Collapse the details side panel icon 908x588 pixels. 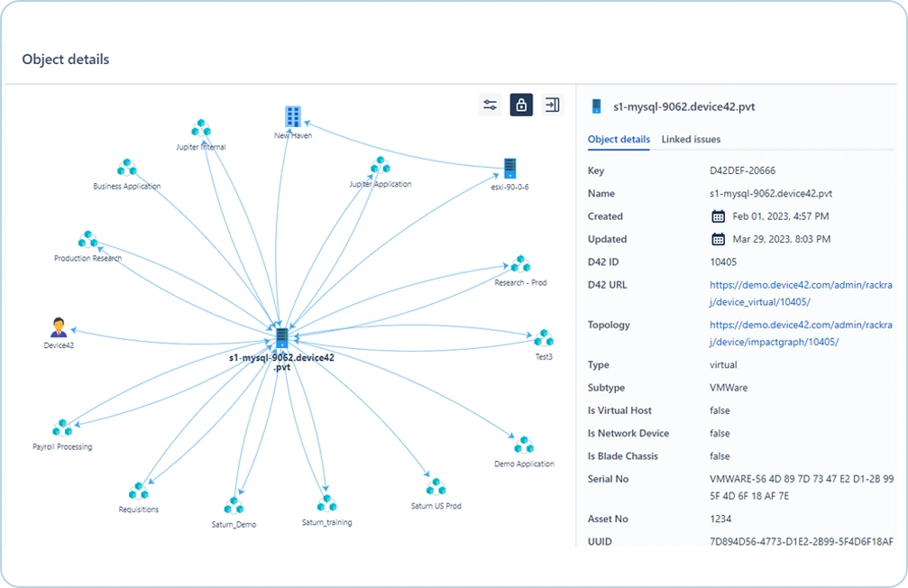click(553, 105)
